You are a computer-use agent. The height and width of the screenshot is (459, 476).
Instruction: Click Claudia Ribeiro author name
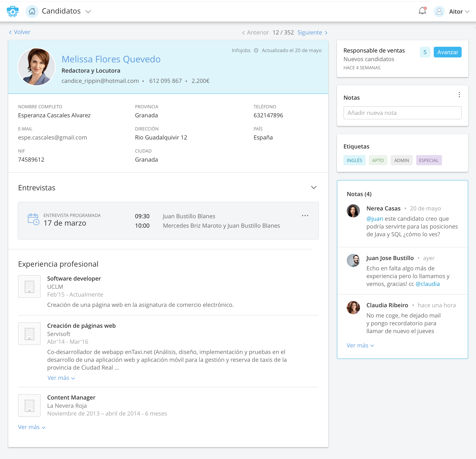coord(387,305)
